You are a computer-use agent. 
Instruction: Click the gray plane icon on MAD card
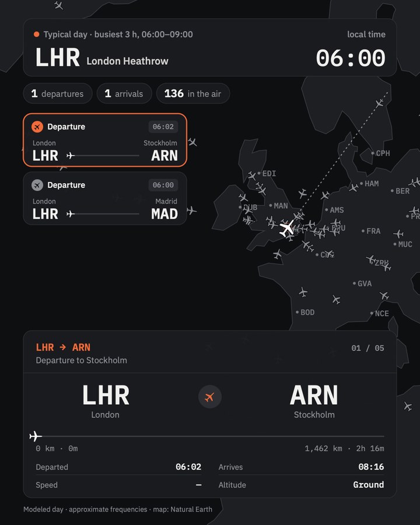37,185
